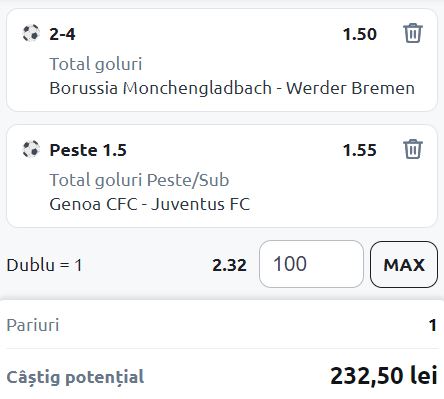Focus the stake field showing 100
This screenshot has height=399, width=444.
tap(311, 264)
